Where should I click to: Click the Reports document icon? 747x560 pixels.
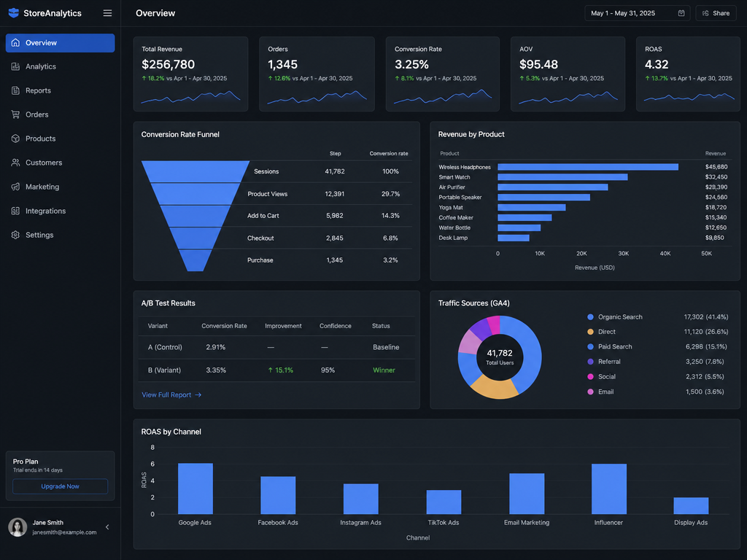click(x=16, y=90)
